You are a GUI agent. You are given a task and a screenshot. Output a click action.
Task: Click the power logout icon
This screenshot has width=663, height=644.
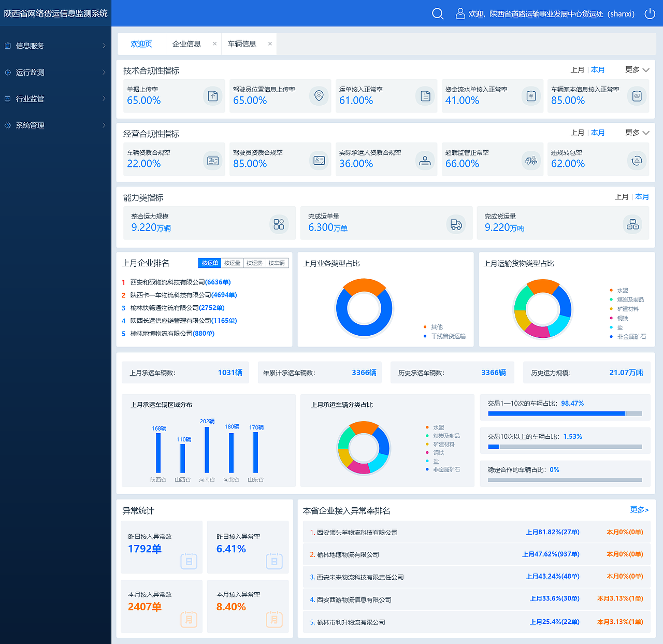coord(650,13)
